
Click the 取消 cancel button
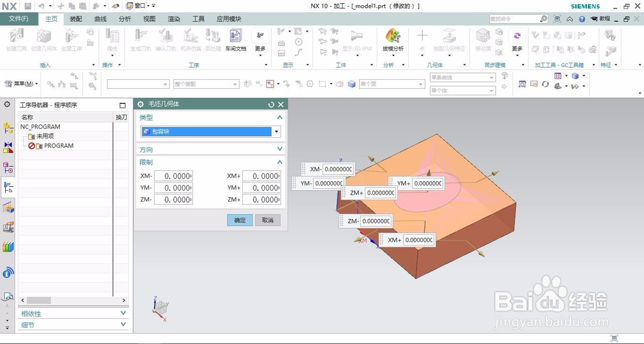pyautogui.click(x=267, y=220)
